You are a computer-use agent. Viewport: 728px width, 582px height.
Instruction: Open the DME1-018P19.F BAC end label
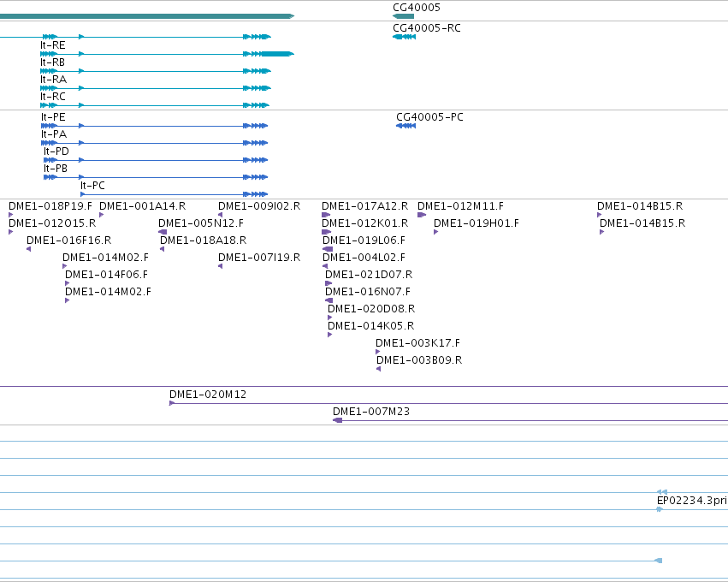coord(50,206)
